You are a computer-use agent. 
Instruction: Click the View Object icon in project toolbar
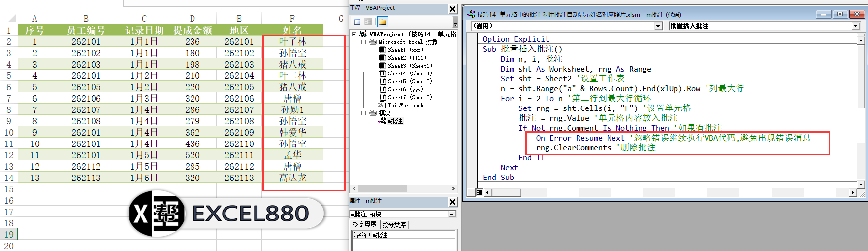pyautogui.click(x=368, y=22)
